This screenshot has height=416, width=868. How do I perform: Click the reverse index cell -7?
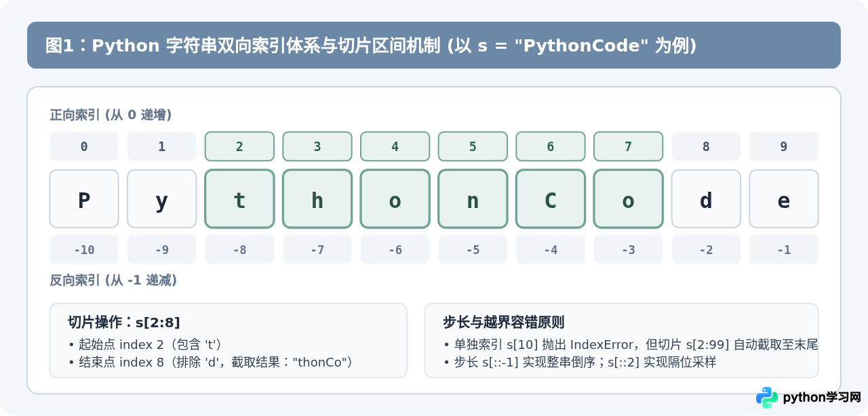click(x=317, y=249)
